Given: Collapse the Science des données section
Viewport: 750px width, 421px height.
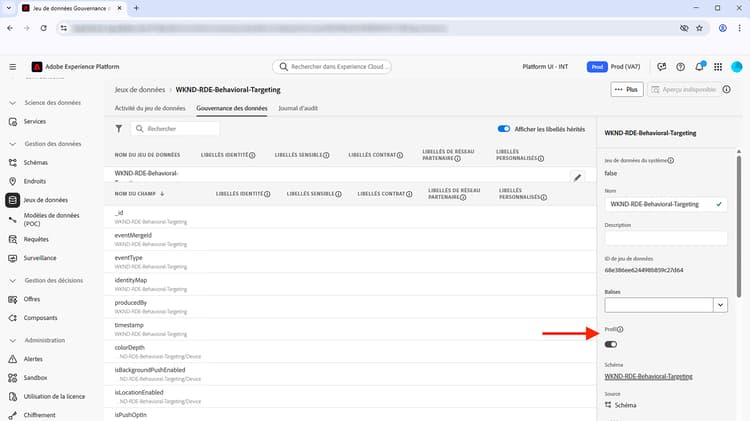Looking at the screenshot, I should click(x=12, y=103).
